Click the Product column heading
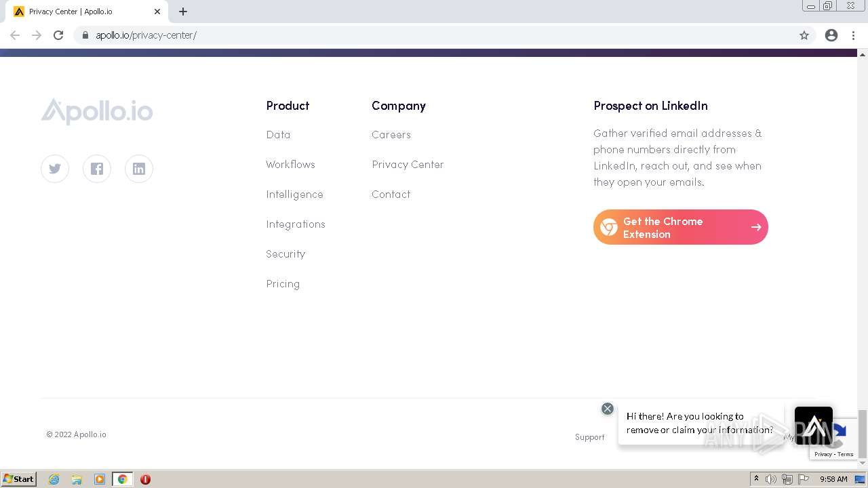868x488 pixels. (x=288, y=106)
